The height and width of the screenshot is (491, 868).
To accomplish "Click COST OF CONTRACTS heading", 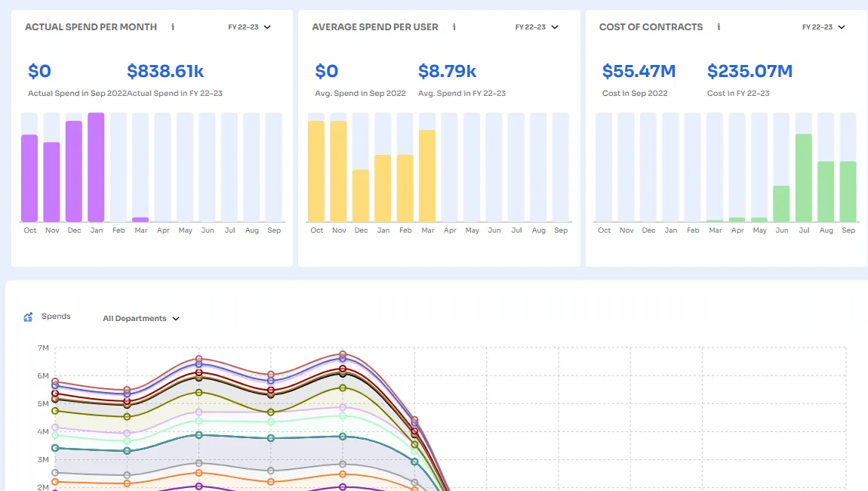I will click(651, 26).
